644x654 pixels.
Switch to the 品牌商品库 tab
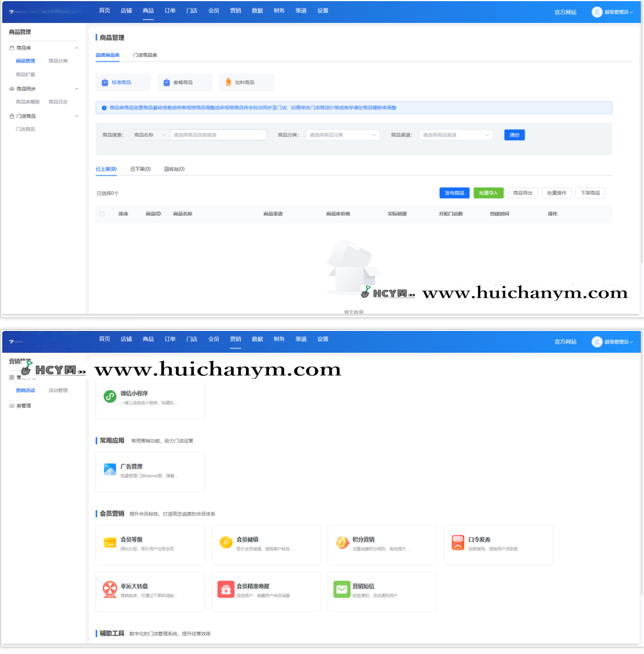point(108,55)
